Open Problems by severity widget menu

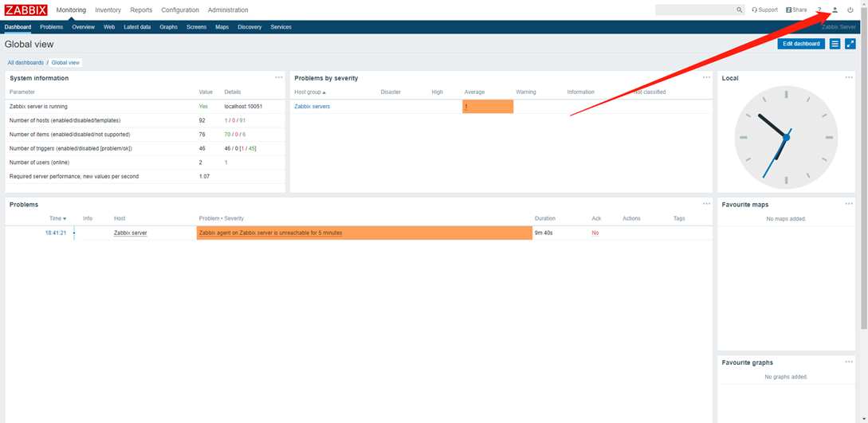point(706,77)
